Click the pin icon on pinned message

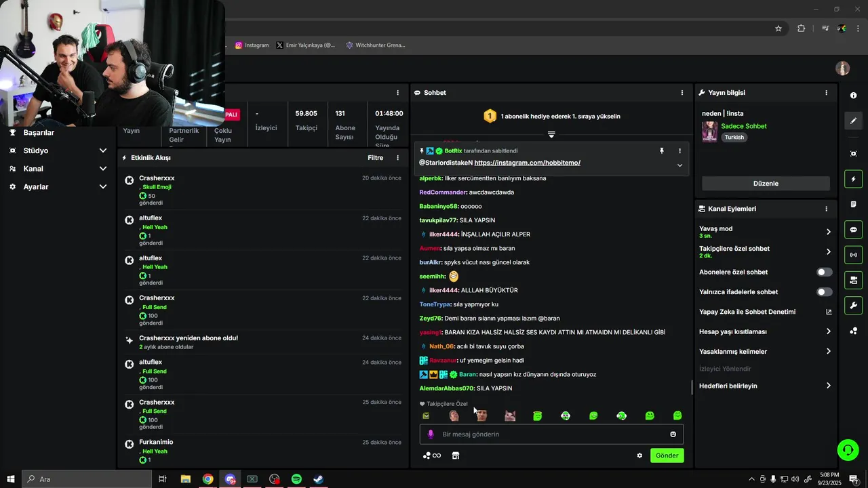pos(662,150)
